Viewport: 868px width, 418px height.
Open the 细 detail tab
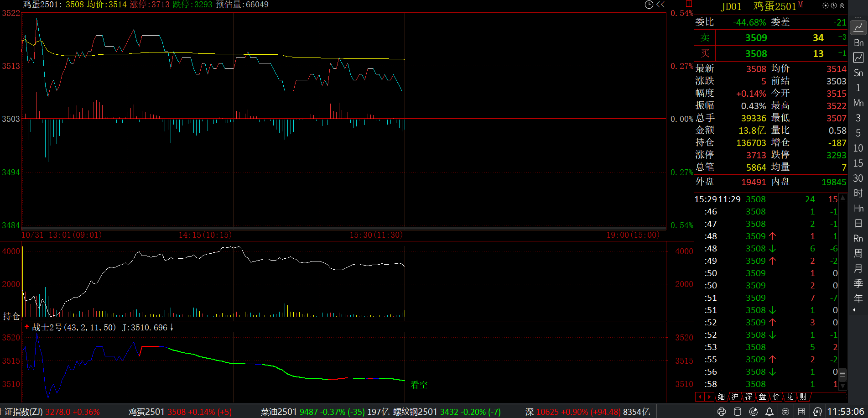pyautogui.click(x=721, y=397)
